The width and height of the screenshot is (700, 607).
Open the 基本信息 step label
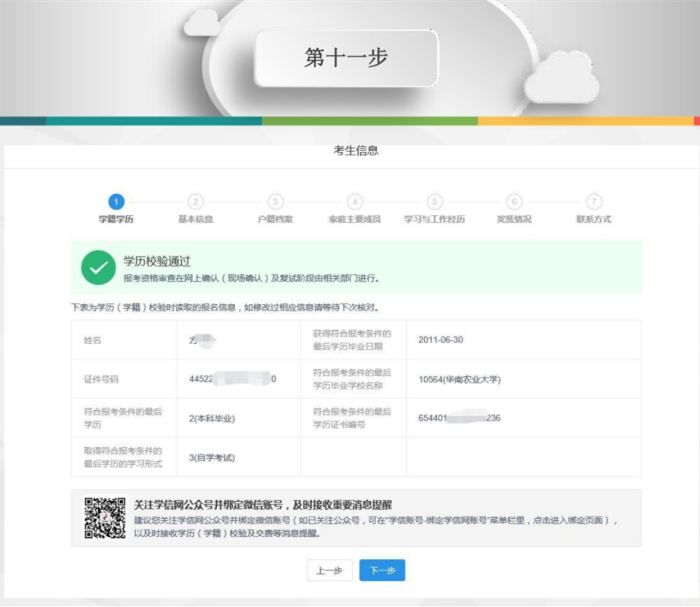[195, 219]
